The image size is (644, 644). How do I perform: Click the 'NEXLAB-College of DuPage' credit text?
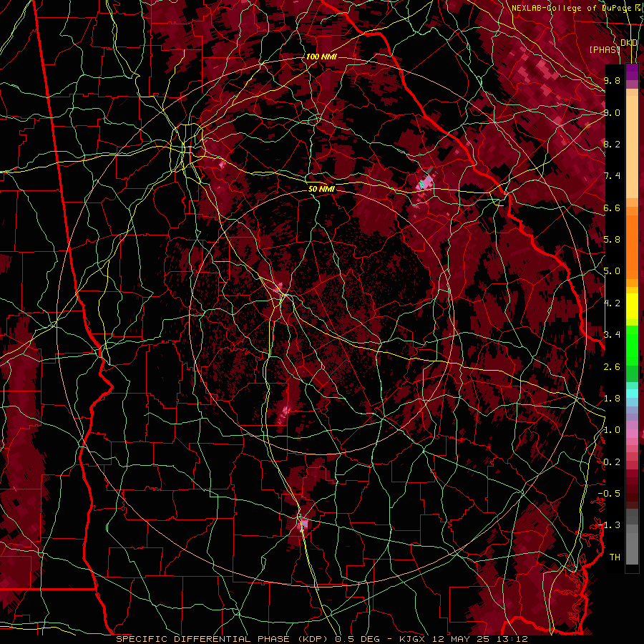tap(573, 8)
